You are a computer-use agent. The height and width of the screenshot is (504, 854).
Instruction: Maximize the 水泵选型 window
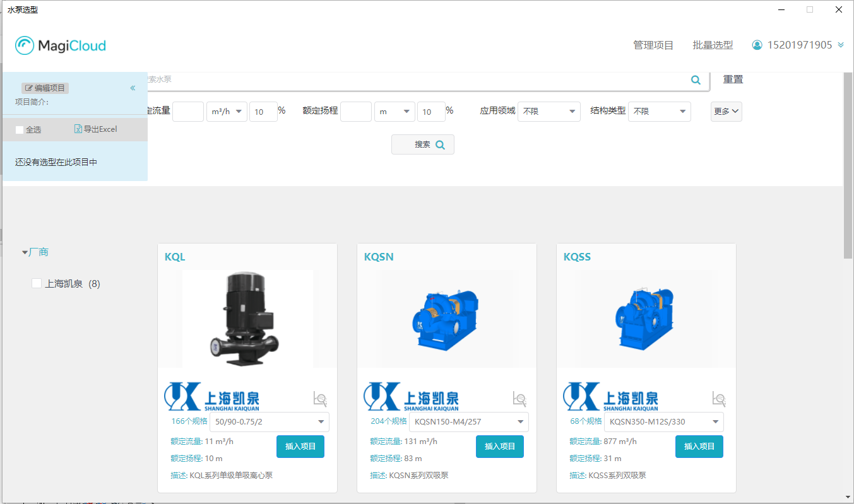(x=810, y=9)
